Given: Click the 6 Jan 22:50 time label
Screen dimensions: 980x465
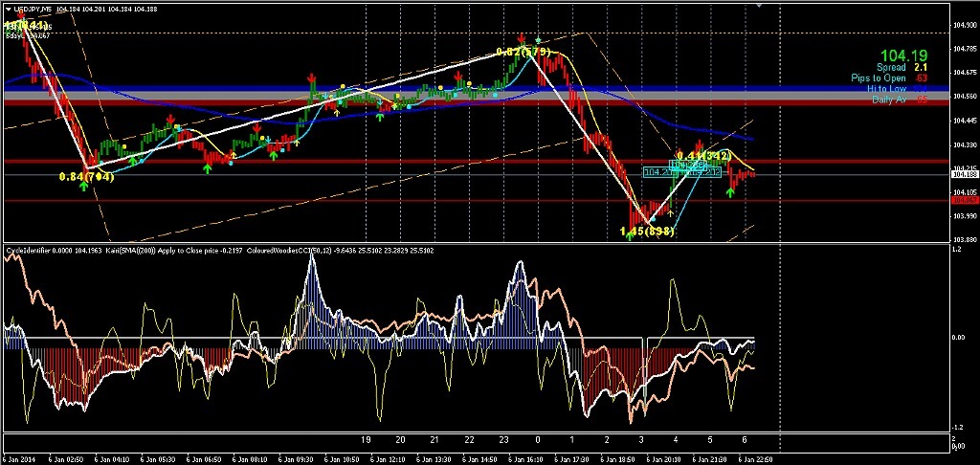Looking at the screenshot, I should pos(756,459).
